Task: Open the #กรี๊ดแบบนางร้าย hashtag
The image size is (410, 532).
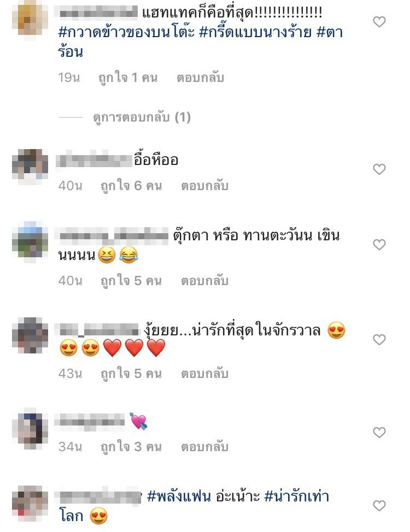Action: tap(255, 32)
